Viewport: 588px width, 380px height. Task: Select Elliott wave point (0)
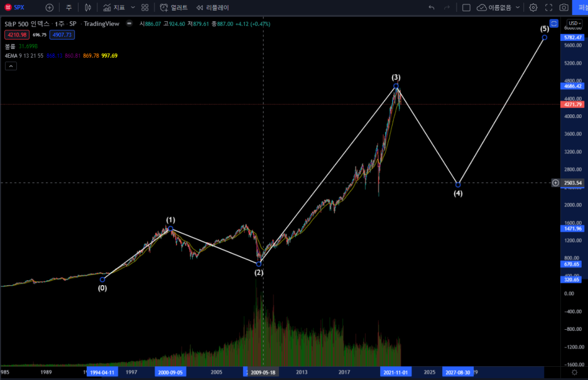point(102,280)
